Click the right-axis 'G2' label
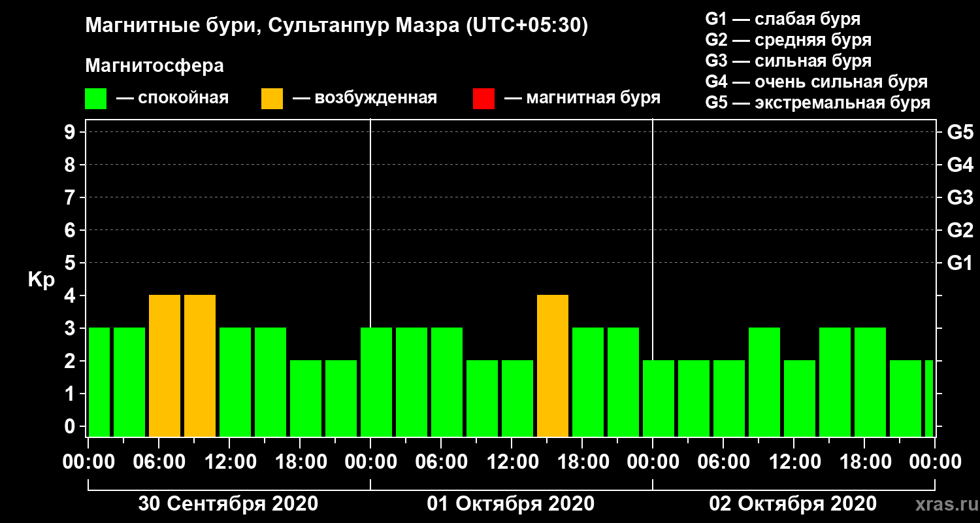The image size is (980, 523). (960, 231)
